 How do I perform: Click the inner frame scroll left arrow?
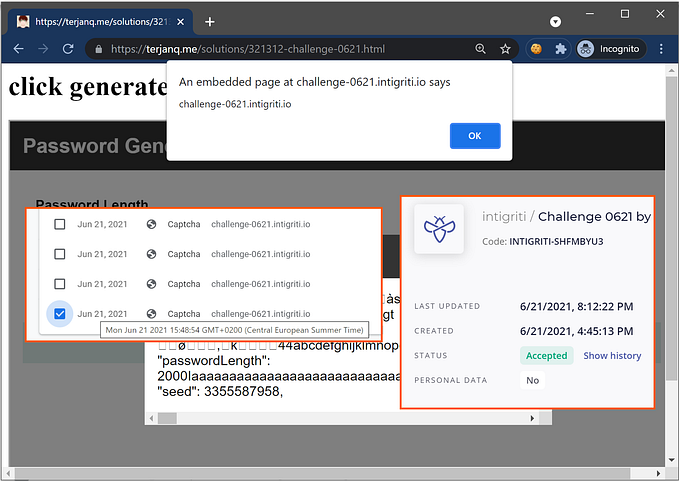tap(151, 418)
